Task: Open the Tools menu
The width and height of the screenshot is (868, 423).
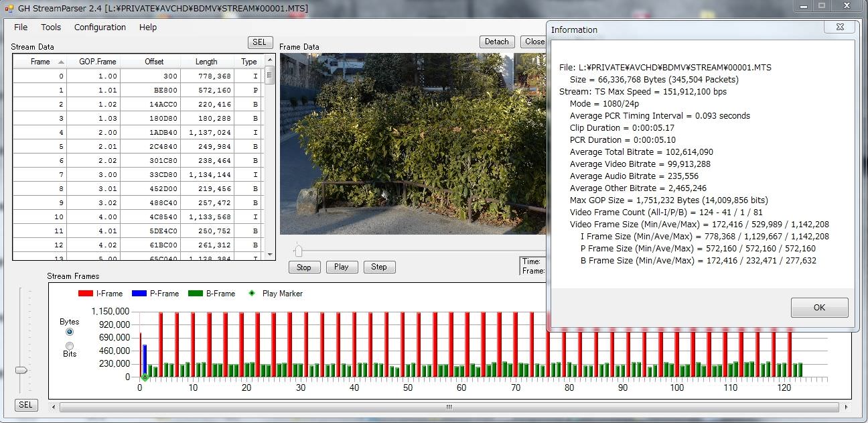Action: point(51,27)
